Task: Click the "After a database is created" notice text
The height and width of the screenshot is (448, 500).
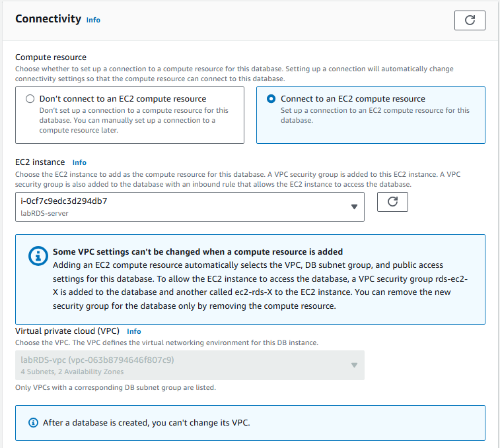Action: click(144, 422)
